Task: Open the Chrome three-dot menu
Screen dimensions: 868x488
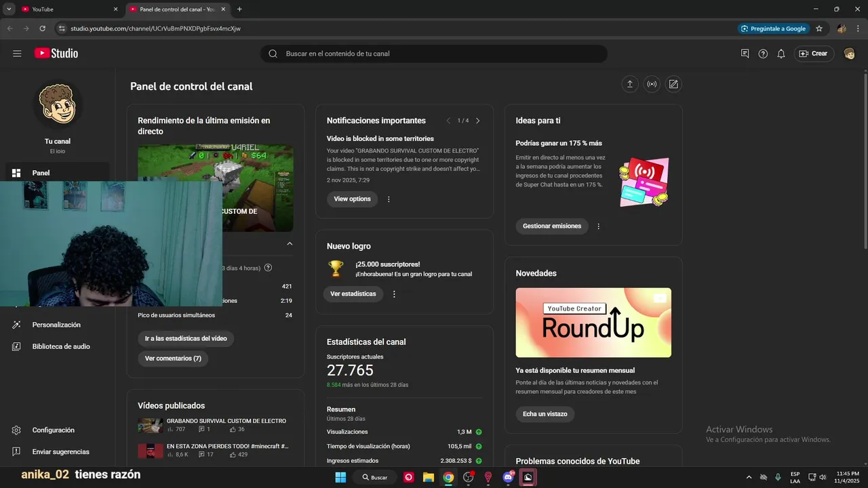Action: tap(858, 28)
